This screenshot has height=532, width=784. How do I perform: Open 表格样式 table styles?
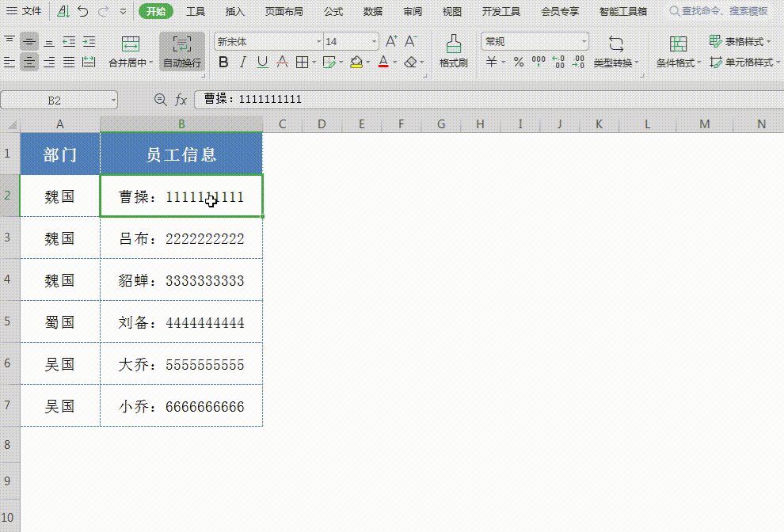[x=740, y=41]
